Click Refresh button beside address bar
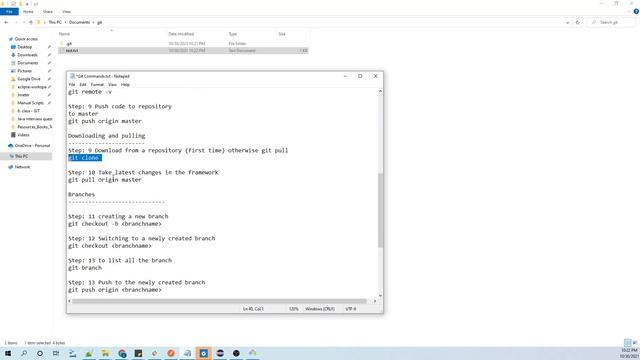640x360 pixels. [x=578, y=22]
